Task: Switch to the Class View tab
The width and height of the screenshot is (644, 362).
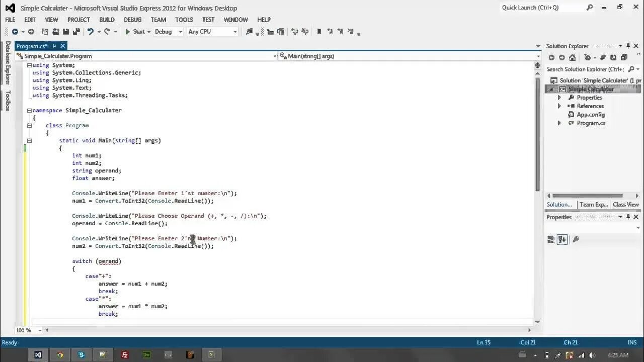Action: [x=625, y=204]
